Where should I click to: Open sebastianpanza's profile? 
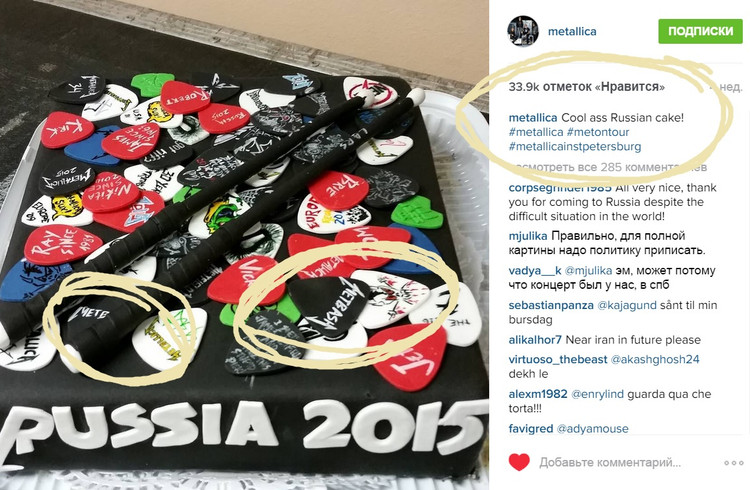[551, 305]
